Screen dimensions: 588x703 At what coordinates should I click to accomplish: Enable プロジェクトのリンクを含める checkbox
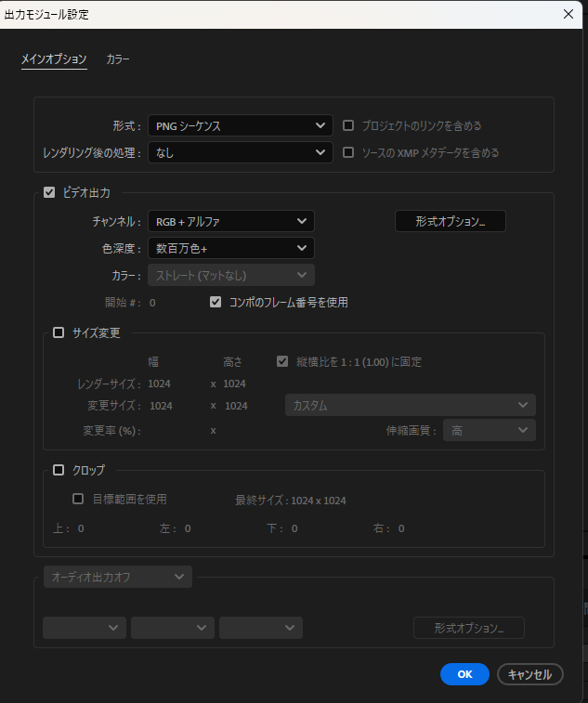(x=349, y=125)
